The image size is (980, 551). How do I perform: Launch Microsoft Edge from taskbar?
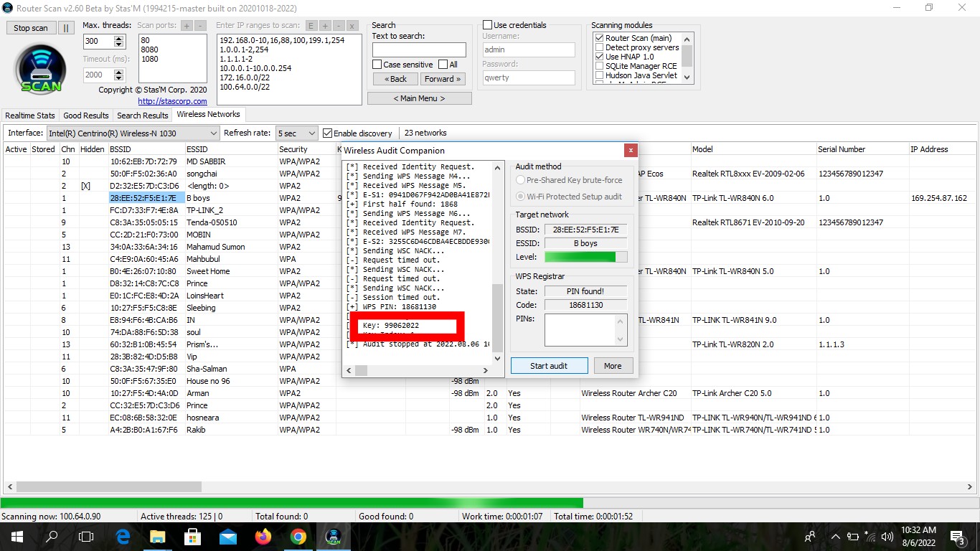click(122, 536)
